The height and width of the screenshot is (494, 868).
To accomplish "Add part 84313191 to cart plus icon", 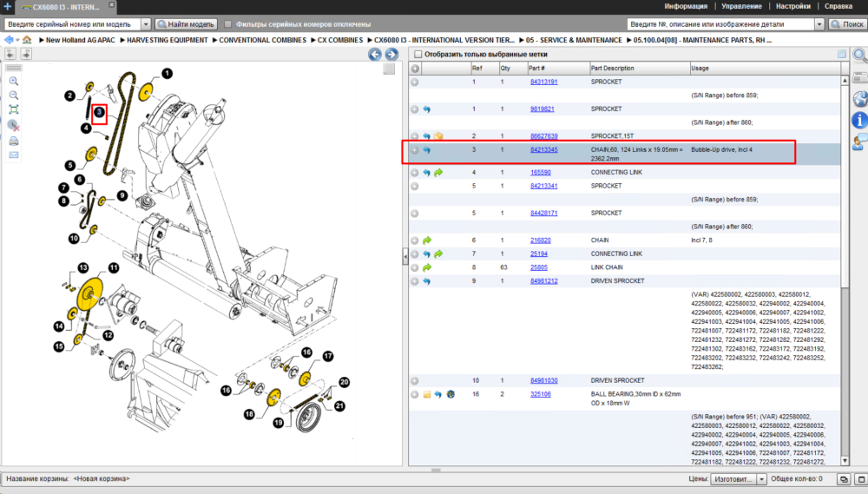I will tap(415, 82).
